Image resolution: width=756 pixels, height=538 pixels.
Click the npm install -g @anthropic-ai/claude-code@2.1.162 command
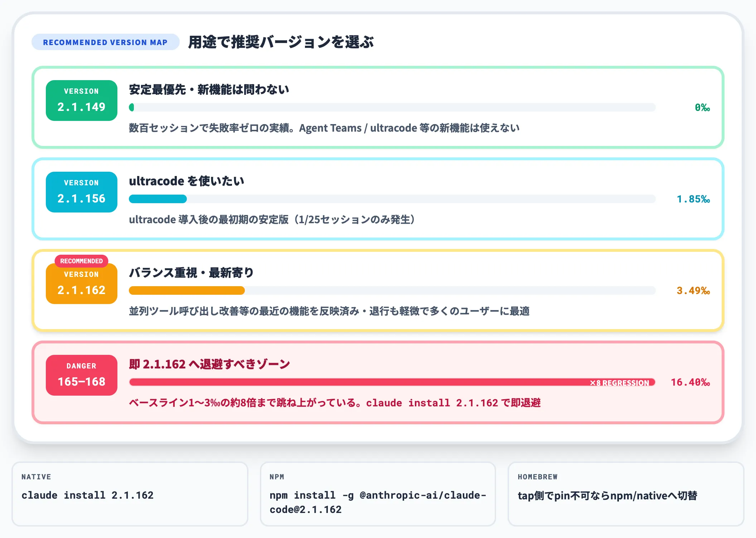(378, 502)
